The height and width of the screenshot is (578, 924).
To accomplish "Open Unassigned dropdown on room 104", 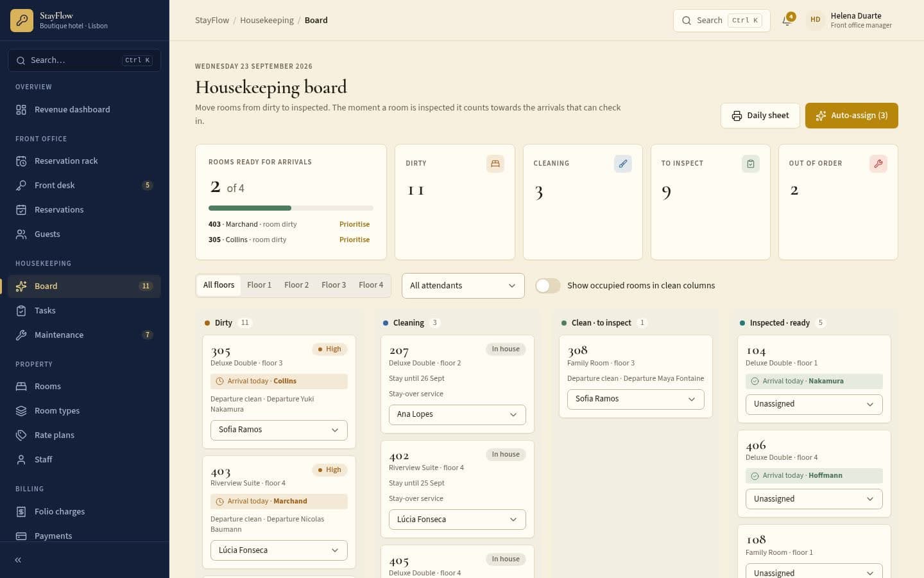I will click(814, 405).
